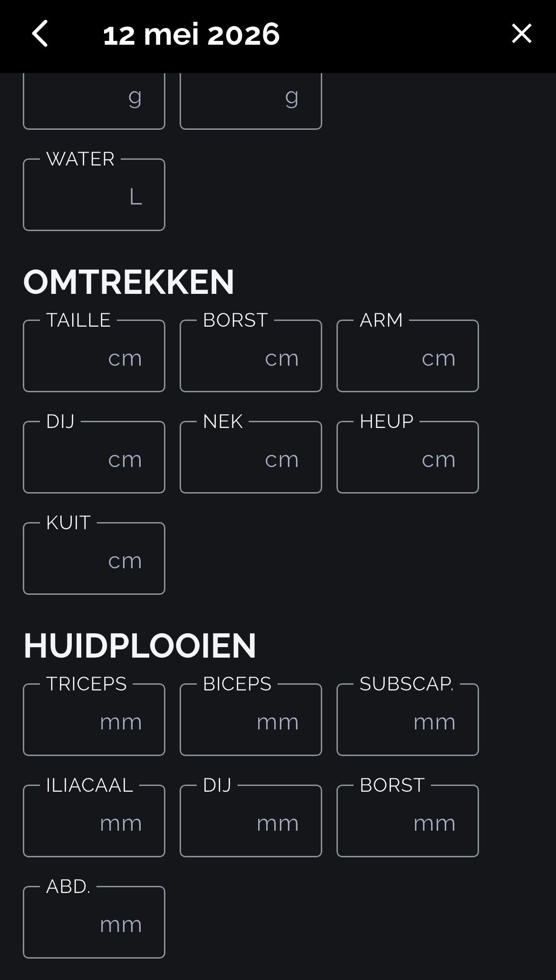Tap the Subscap. skinfold field
The height and width of the screenshot is (980, 556).
pos(408,720)
